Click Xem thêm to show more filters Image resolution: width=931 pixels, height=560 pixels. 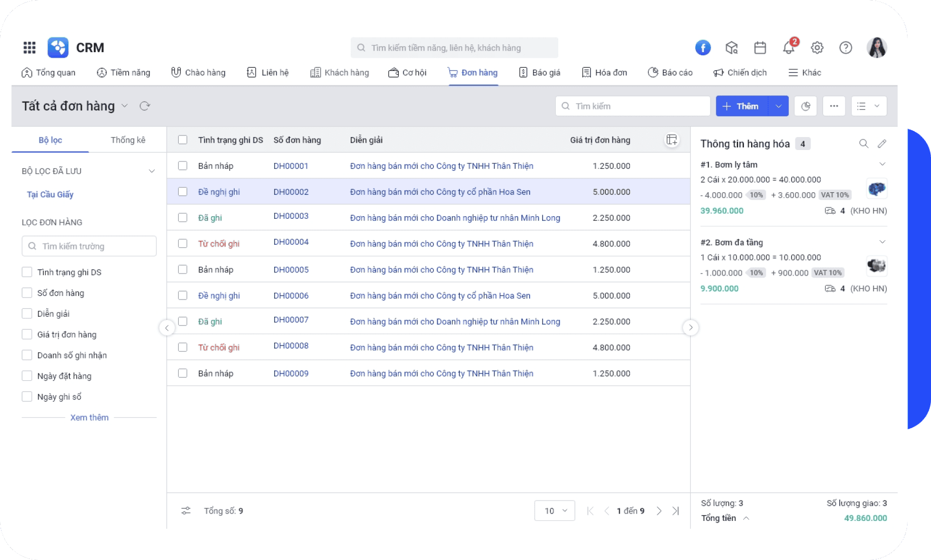pos(89,418)
